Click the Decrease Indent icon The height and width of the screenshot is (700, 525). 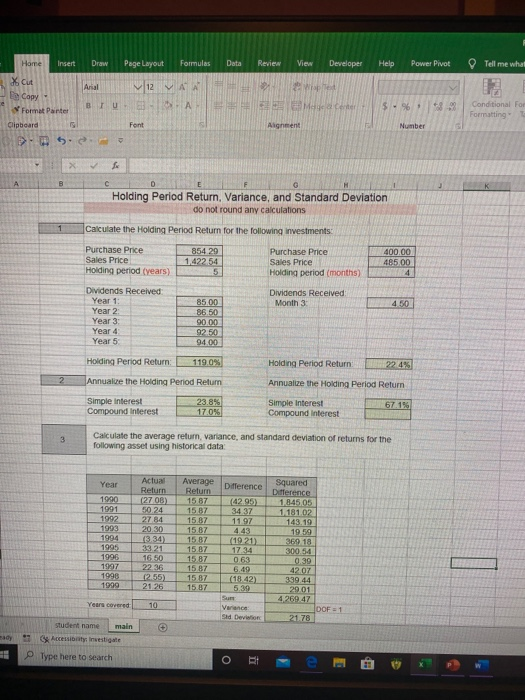click(x=265, y=106)
